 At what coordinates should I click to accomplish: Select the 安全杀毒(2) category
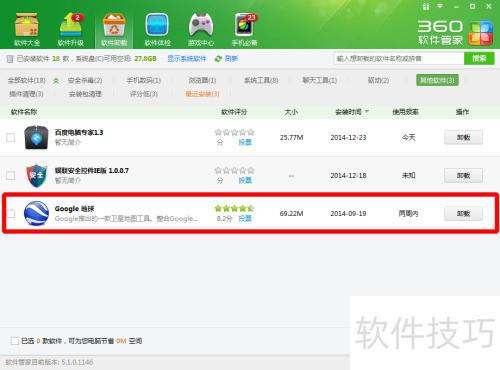pyautogui.click(x=85, y=80)
